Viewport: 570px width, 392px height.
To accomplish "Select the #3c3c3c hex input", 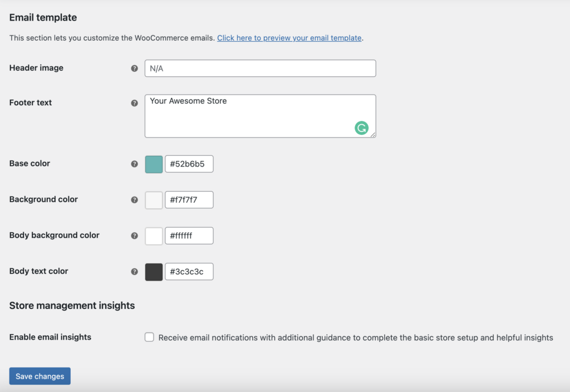I will coord(189,271).
